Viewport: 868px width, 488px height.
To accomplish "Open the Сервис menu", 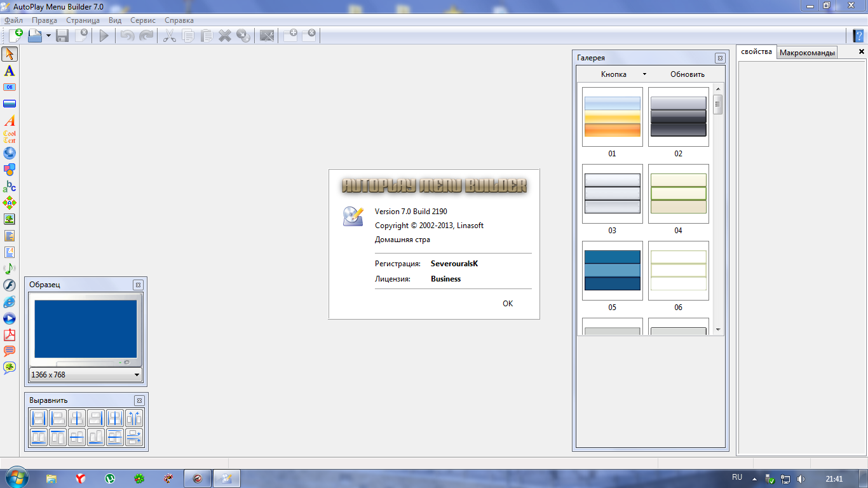I will [142, 20].
